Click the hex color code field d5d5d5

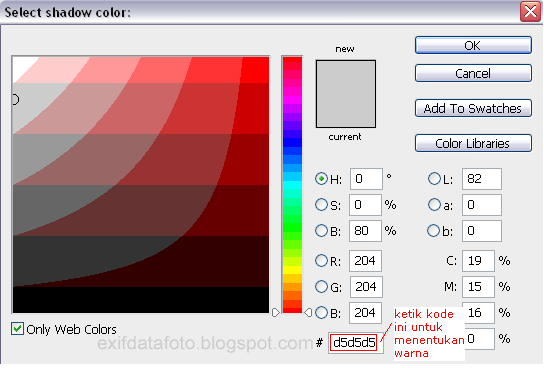pos(356,343)
